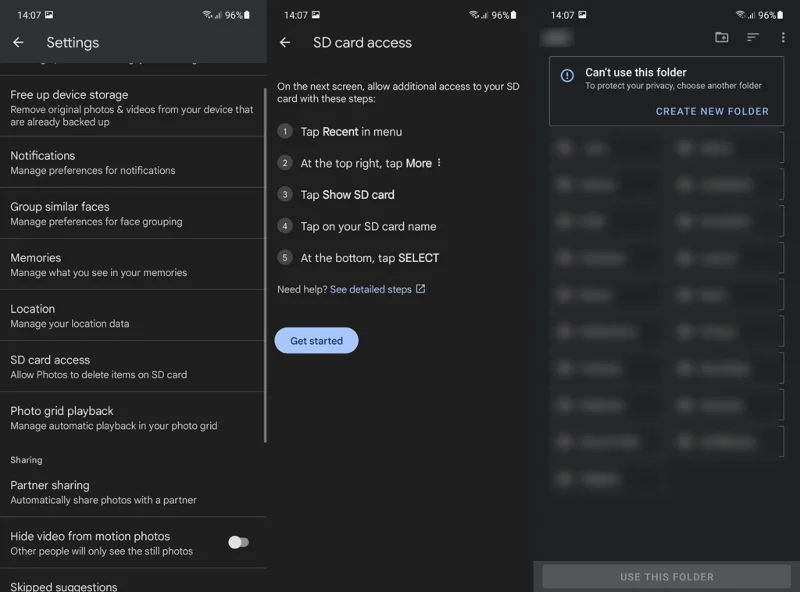Image resolution: width=800 pixels, height=592 pixels.
Task: Click the Settings list scrollbar
Action: 265,265
